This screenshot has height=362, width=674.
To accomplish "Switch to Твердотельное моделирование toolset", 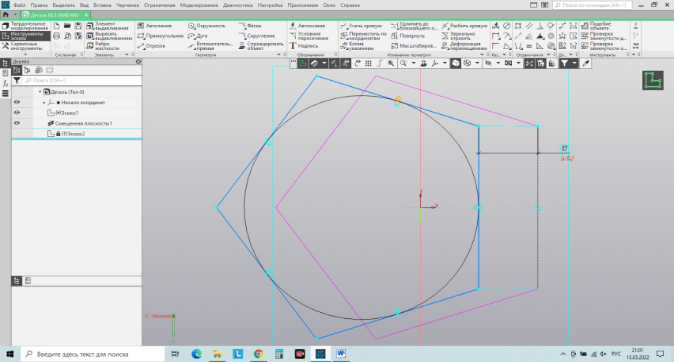I will 25,26.
